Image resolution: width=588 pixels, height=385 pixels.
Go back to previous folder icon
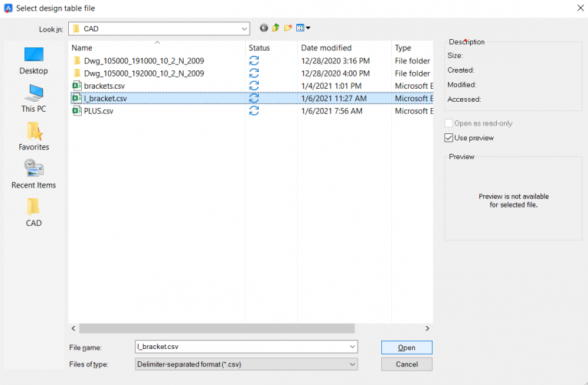coord(264,28)
